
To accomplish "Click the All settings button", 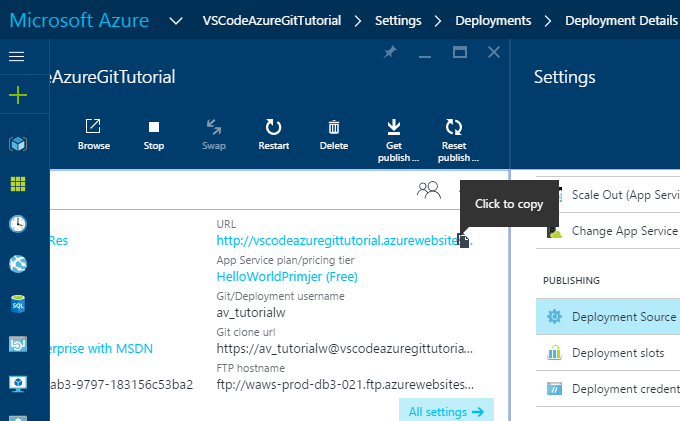I will coord(446,411).
